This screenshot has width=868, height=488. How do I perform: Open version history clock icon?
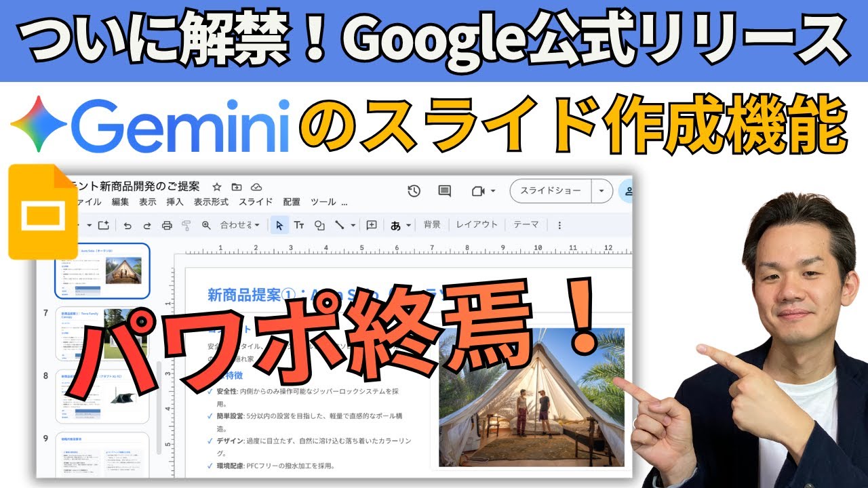click(414, 191)
